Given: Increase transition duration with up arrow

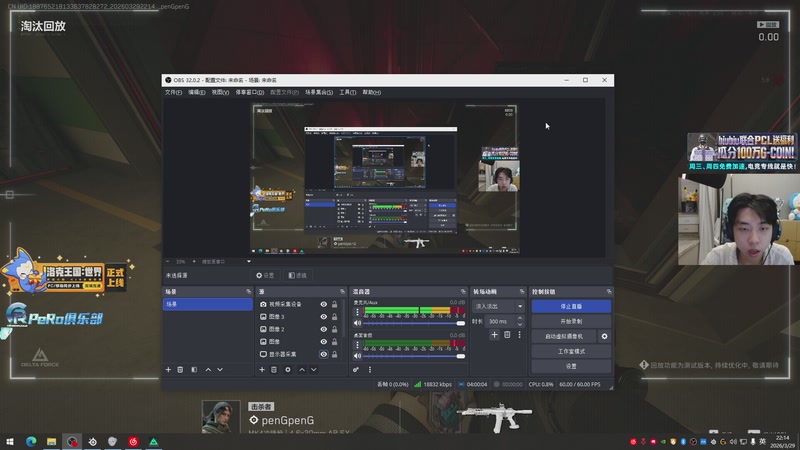Looking at the screenshot, I should point(520,318).
